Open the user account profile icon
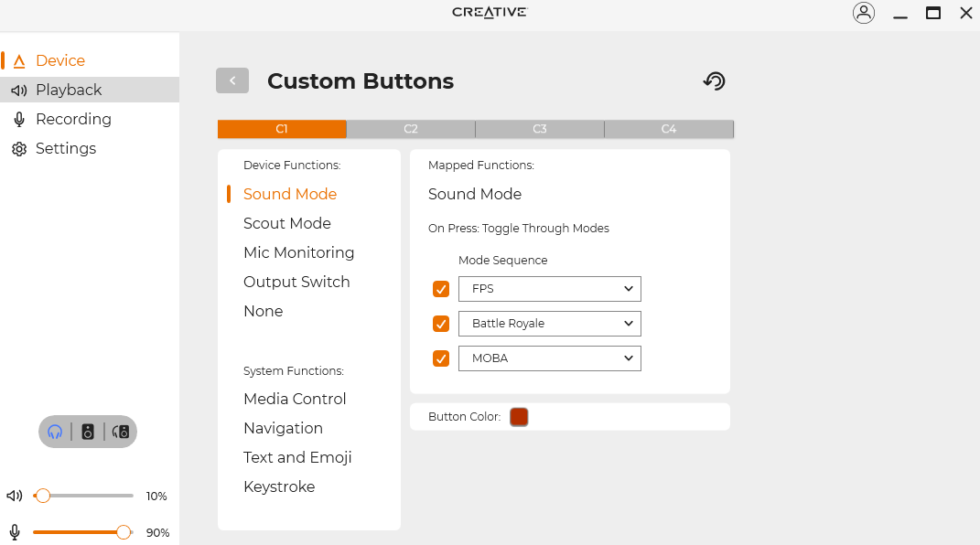Viewport: 980px width, 545px height. coord(863,13)
